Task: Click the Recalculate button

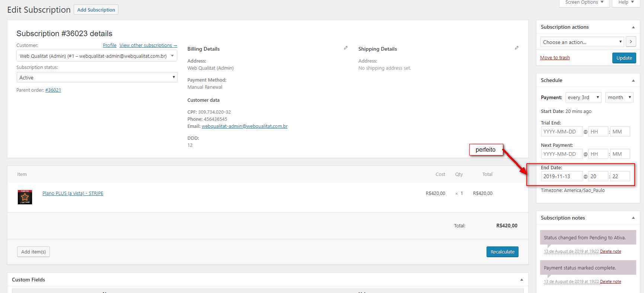Action: click(502, 252)
